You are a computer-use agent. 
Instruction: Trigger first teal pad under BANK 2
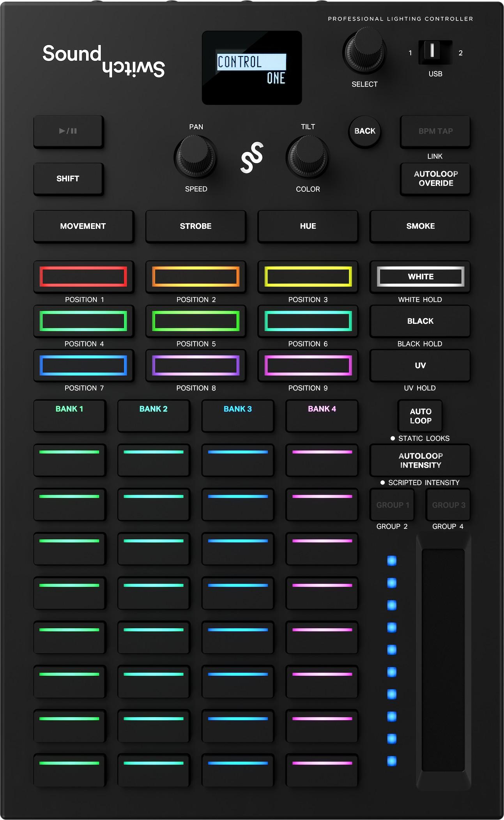(x=154, y=460)
